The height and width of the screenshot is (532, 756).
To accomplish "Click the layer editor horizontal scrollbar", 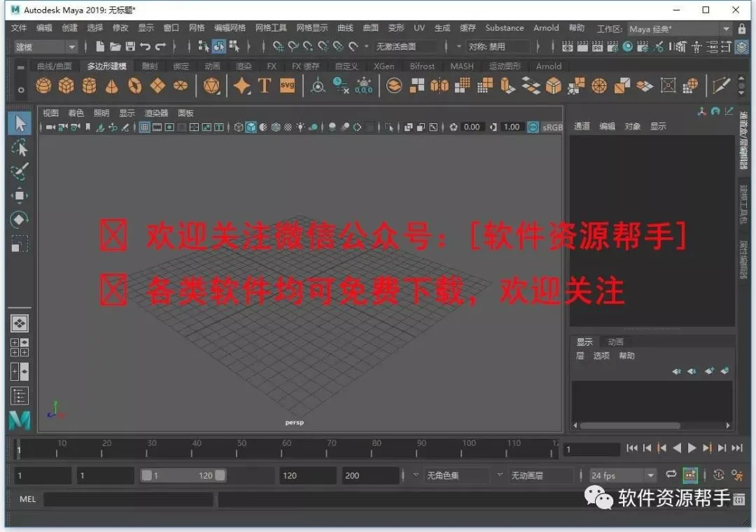I will pos(630,426).
